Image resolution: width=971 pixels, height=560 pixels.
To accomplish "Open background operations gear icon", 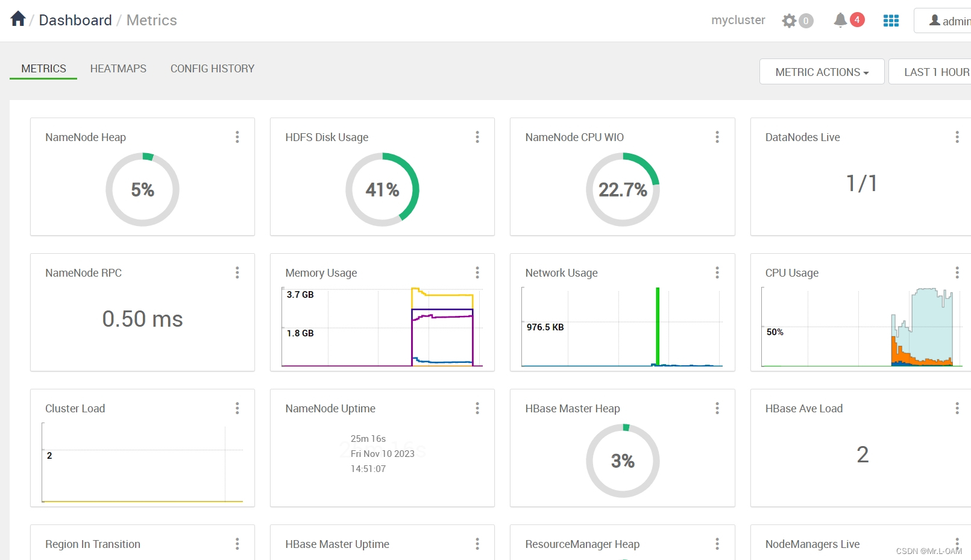I will (x=789, y=21).
